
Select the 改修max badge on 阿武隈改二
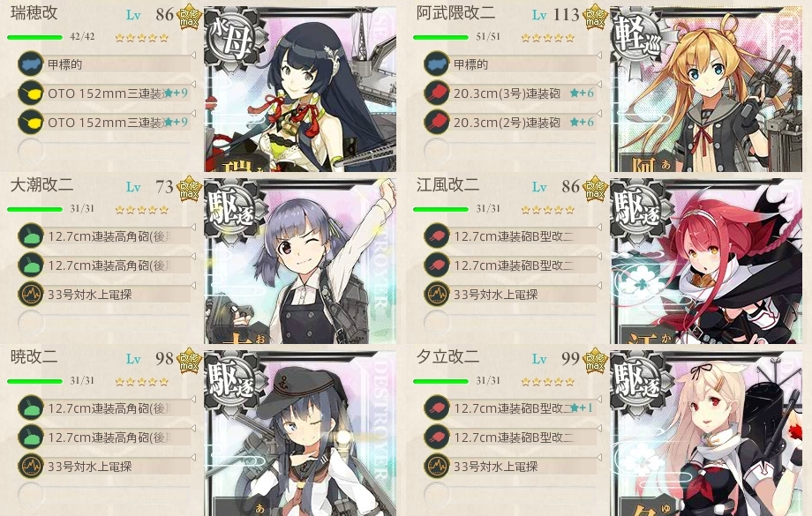pyautogui.click(x=595, y=17)
